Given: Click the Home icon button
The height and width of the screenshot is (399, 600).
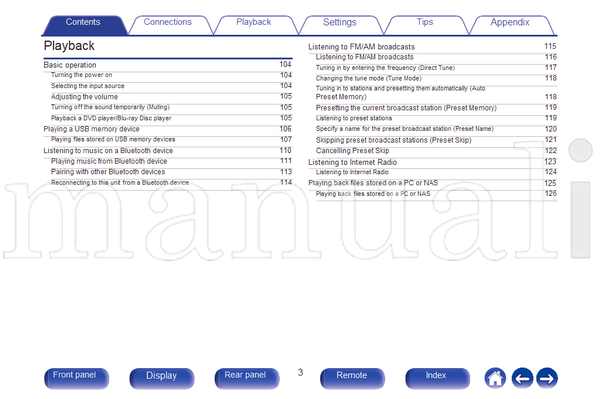Looking at the screenshot, I should coord(495,378).
